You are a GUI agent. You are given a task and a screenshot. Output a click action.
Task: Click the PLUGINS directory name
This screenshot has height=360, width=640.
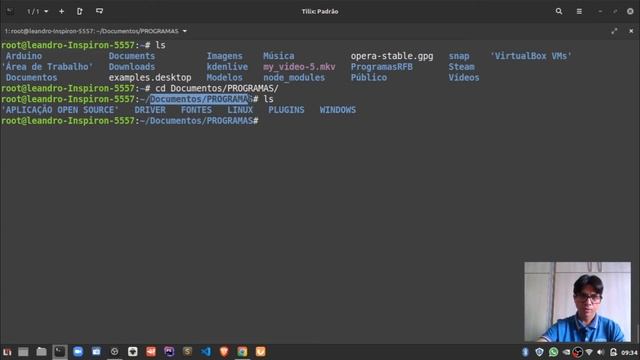(286, 110)
